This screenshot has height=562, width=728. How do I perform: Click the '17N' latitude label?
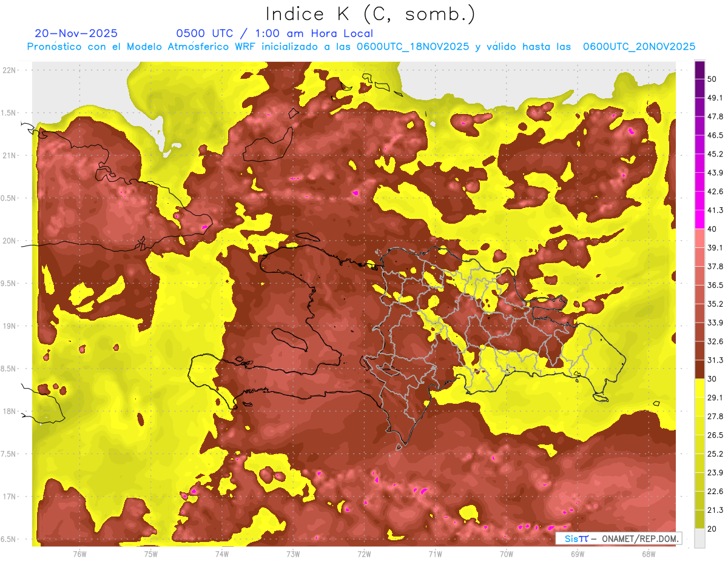pos(10,497)
